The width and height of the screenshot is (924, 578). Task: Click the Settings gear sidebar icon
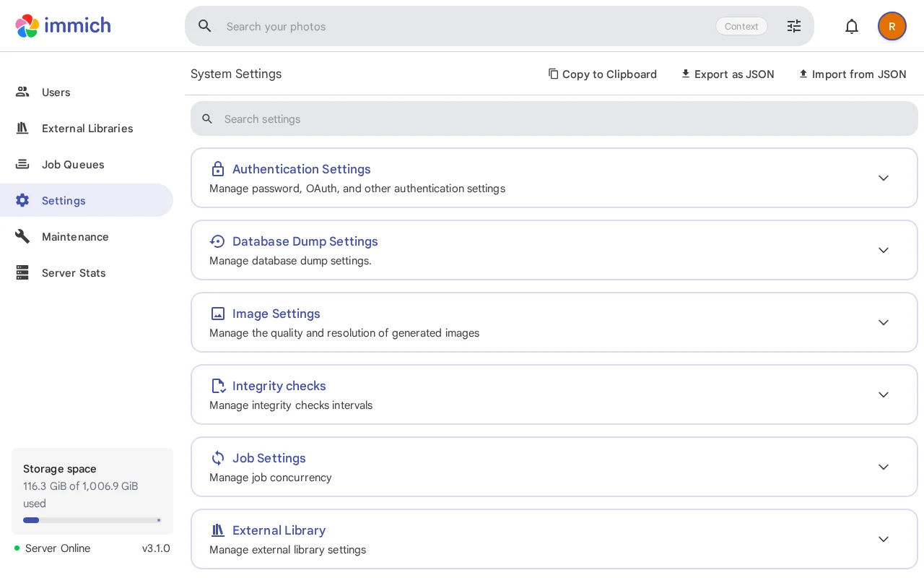pyautogui.click(x=22, y=200)
